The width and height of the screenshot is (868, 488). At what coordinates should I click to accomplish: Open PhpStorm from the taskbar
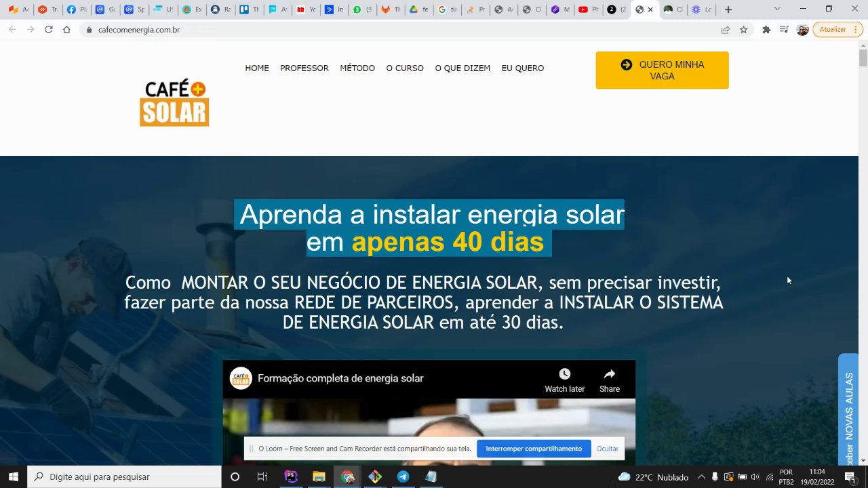(291, 476)
